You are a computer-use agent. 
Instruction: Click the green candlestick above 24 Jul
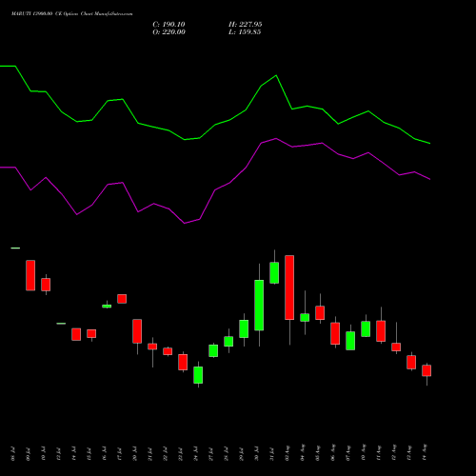point(198,375)
